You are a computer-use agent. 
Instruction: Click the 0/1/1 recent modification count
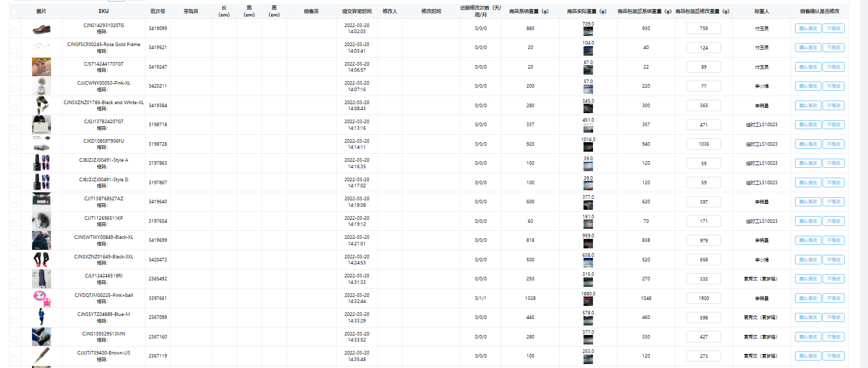tap(480, 298)
